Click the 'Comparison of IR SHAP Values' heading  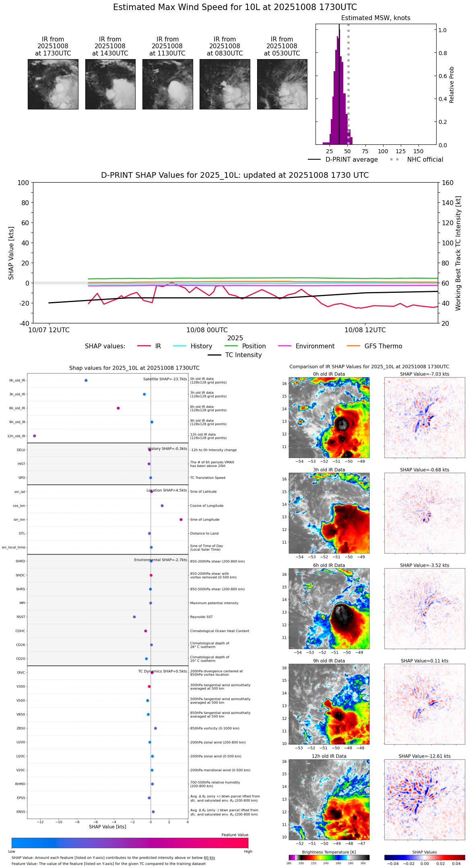369,367
